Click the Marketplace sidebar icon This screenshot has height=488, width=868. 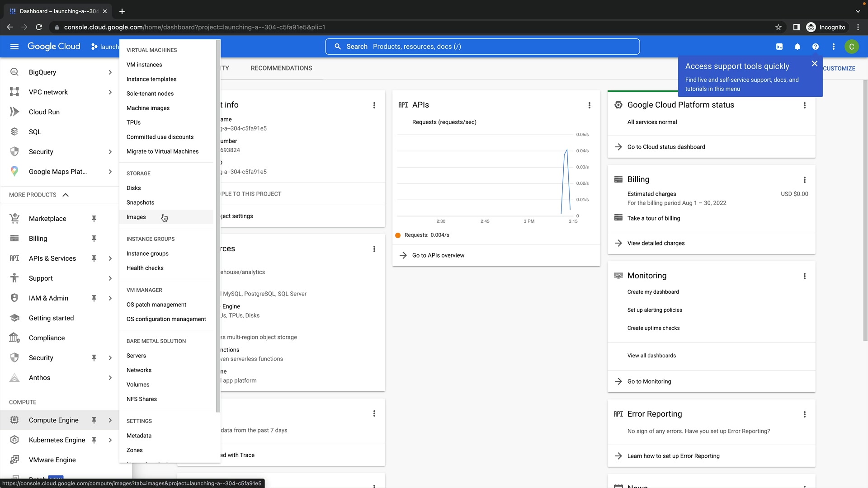[x=14, y=219]
